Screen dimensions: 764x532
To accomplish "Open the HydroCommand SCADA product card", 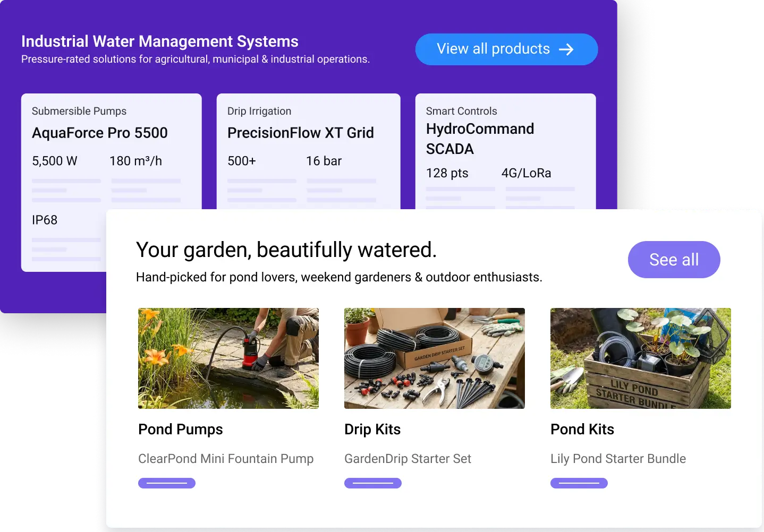I will [x=480, y=139].
